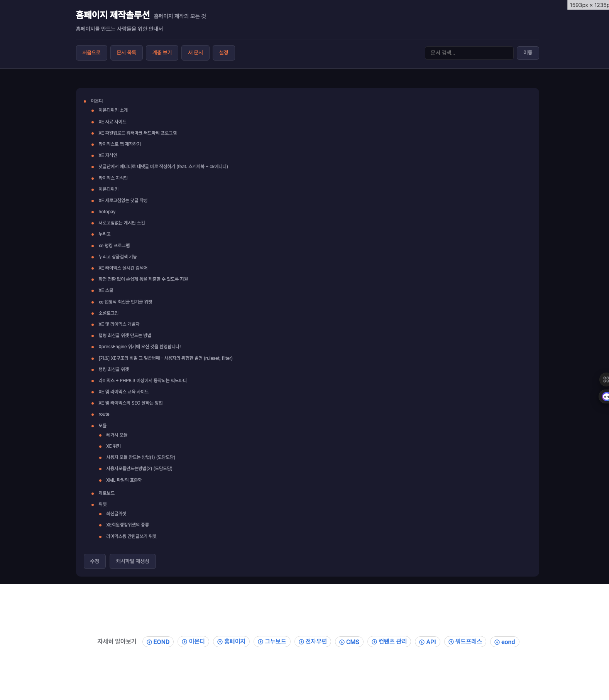609x700 pixels.
Task: Click the arrow icon in 전자우편 chip
Action: 301,642
